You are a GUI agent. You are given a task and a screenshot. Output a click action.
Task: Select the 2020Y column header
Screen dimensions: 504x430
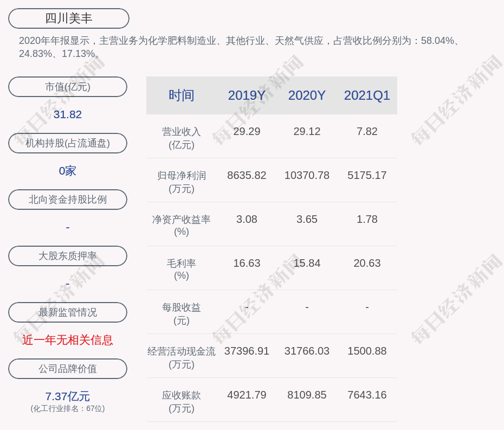(307, 95)
